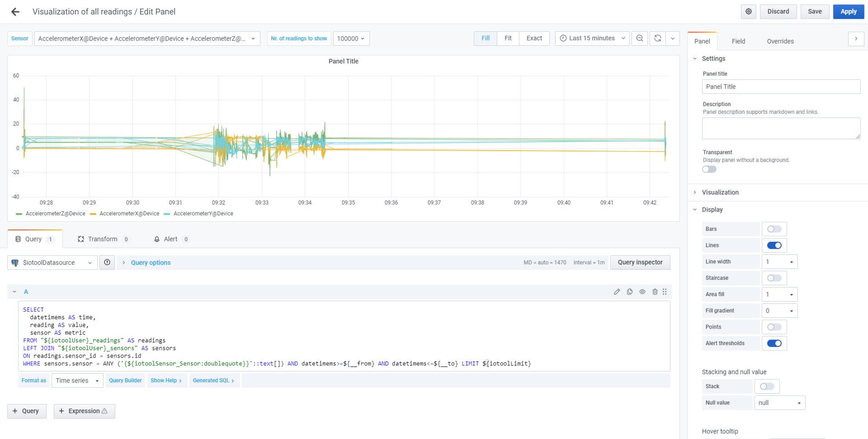Click AccelerometerX@Device legend color

(93, 214)
